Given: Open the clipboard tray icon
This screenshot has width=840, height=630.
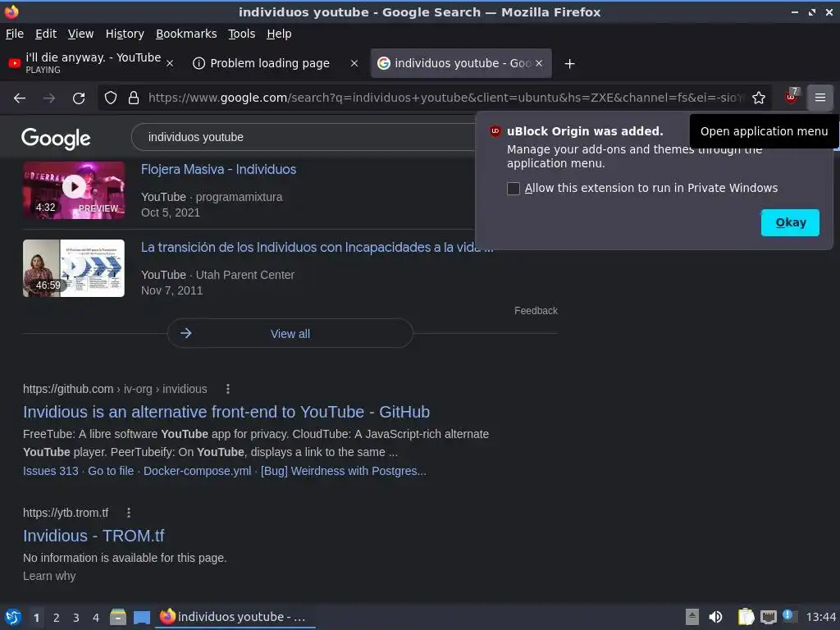Looking at the screenshot, I should 746,617.
